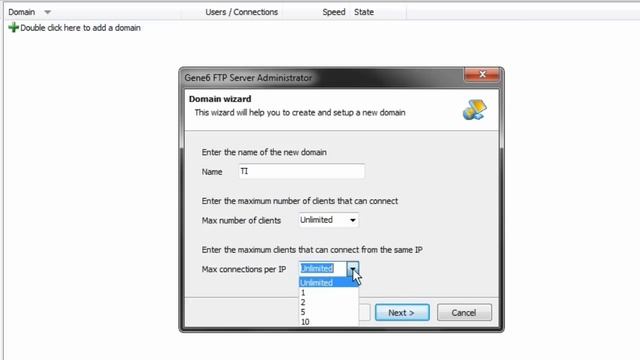Click the Domain wizard icon in header
Viewport: 640px width, 360px height.
pos(475,110)
